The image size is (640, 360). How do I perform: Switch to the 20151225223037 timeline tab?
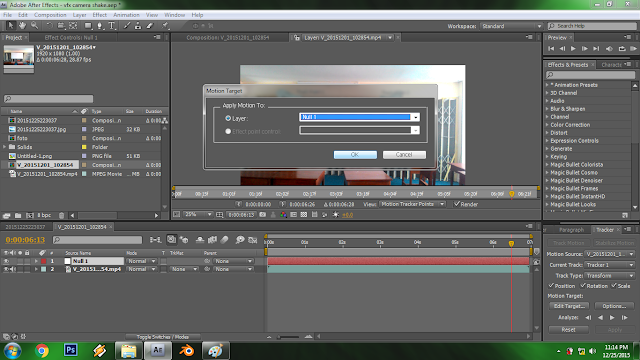25,227
